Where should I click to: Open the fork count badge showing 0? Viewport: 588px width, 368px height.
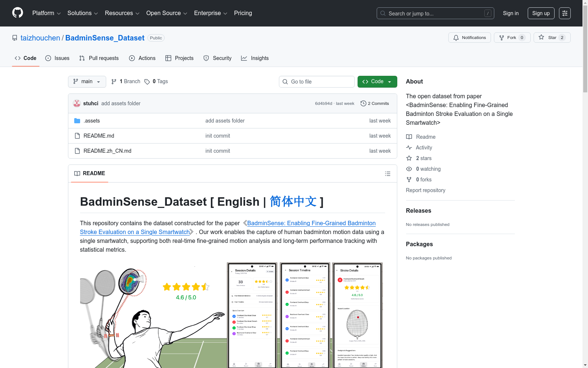(x=522, y=38)
